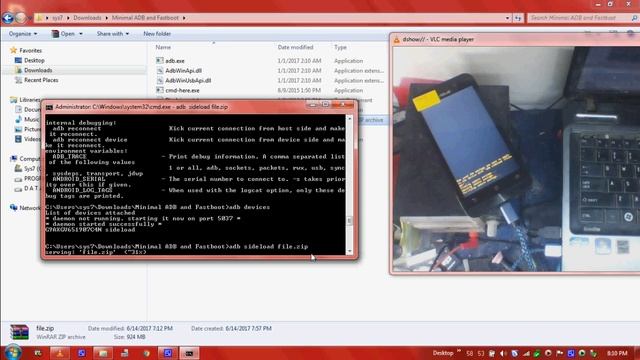This screenshot has height=360, width=640.
Task: Click the Explorer Back navigation arrow
Action: [8, 18]
